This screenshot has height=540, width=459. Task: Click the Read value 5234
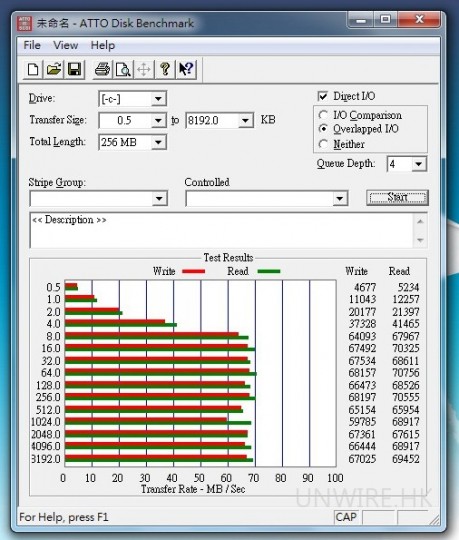click(408, 287)
